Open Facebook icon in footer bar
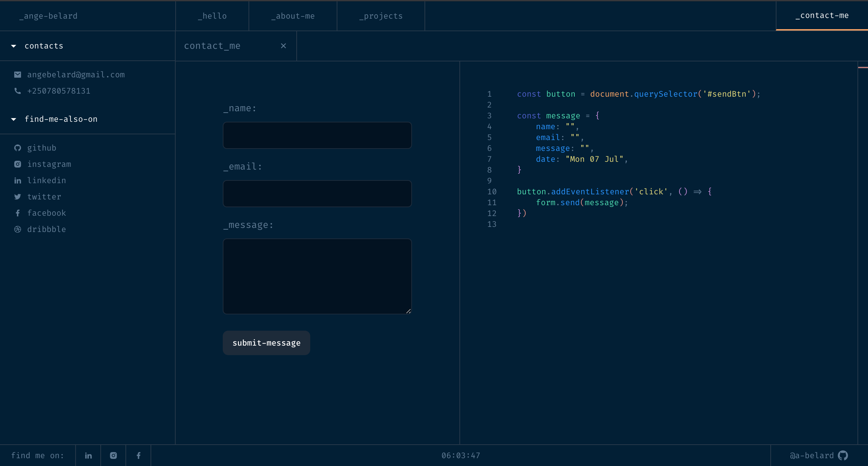The height and width of the screenshot is (466, 868). pyautogui.click(x=138, y=455)
